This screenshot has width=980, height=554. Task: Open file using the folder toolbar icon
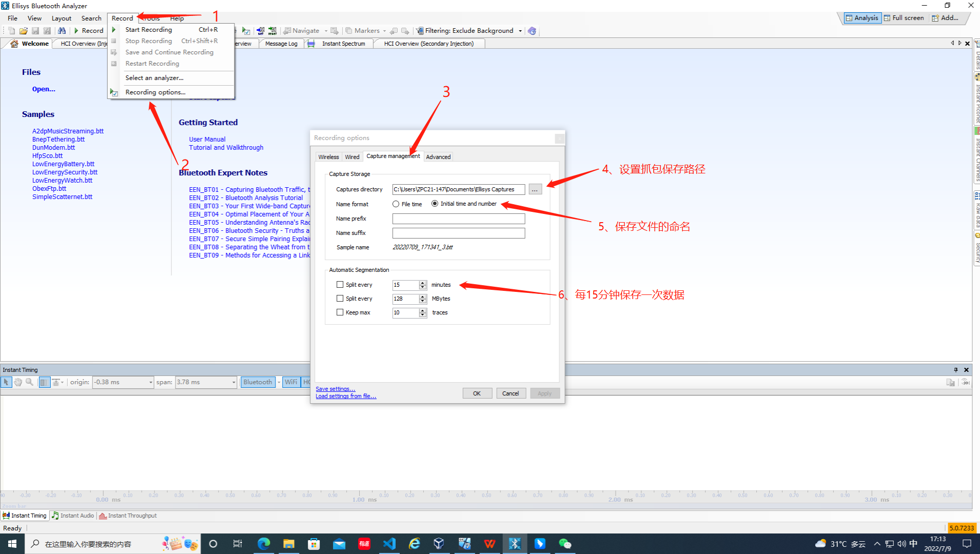pos(23,31)
